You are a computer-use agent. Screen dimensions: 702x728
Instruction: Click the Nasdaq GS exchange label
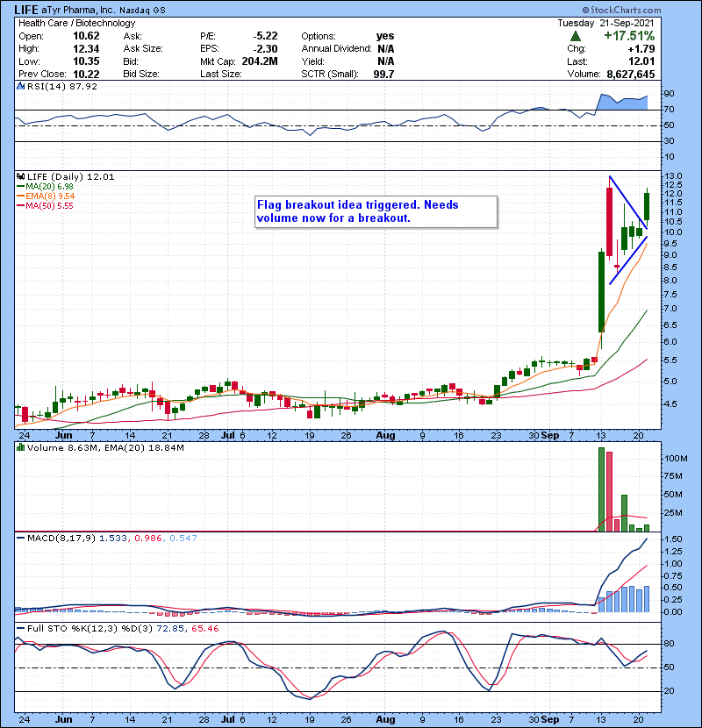pos(142,11)
